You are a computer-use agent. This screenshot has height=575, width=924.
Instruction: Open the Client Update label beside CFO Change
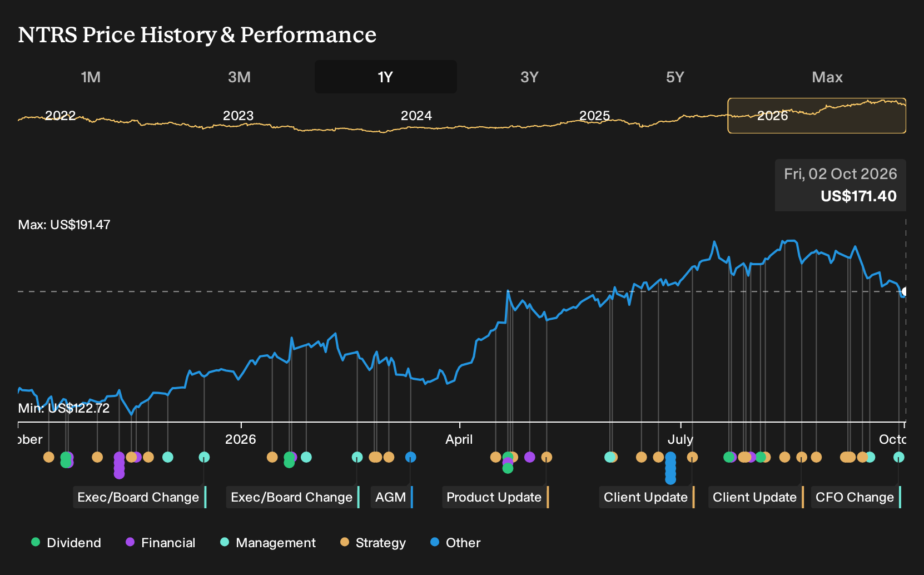click(x=756, y=497)
